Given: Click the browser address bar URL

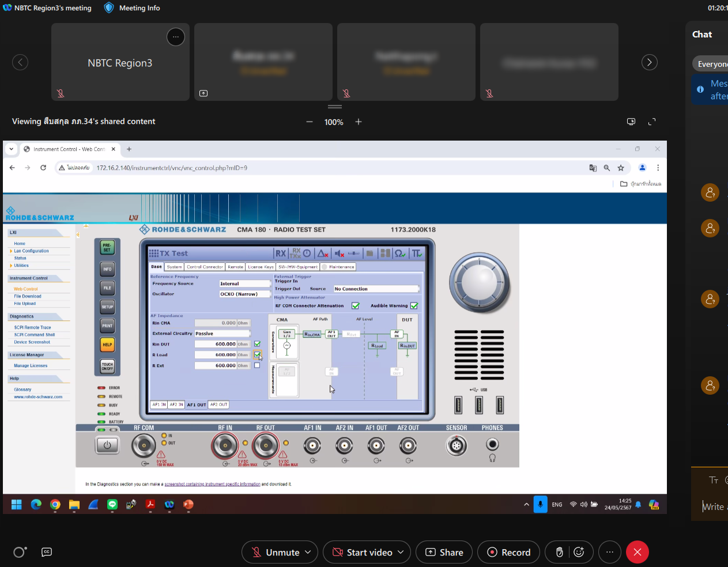Looking at the screenshot, I should click(172, 168).
